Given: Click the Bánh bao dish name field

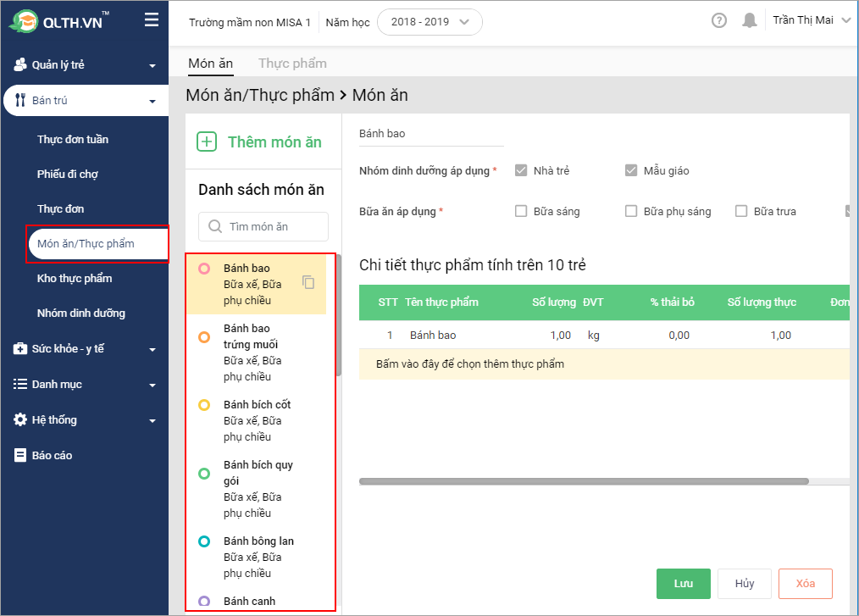Looking at the screenshot, I should (431, 134).
